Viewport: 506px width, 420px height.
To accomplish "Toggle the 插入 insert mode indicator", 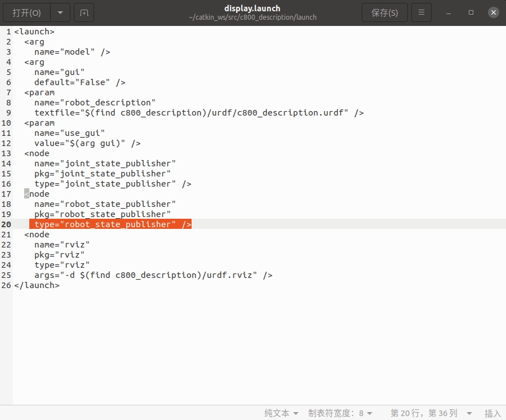I will pos(493,413).
